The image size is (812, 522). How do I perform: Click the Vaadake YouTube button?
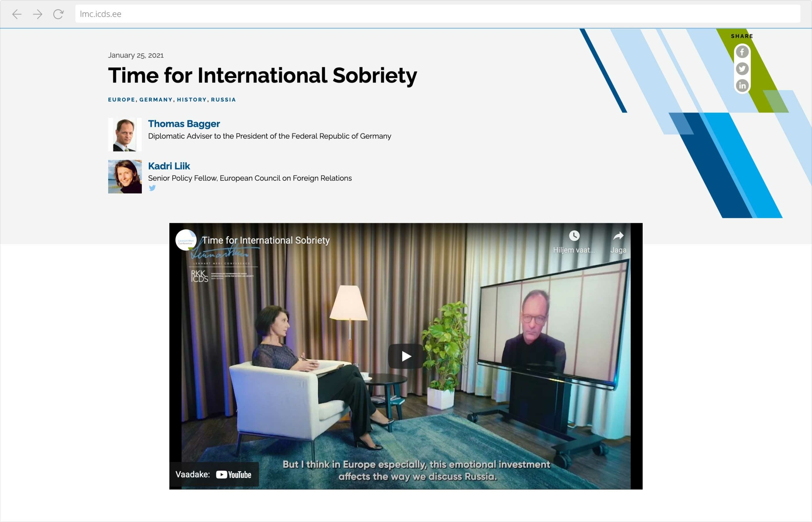click(x=213, y=474)
